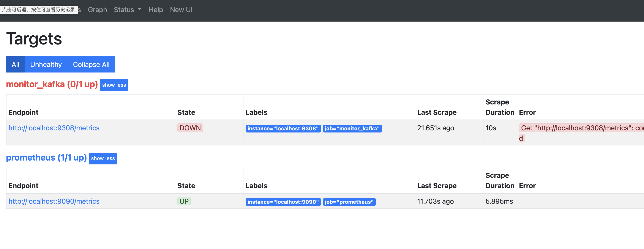This screenshot has height=249, width=644.
Task: Collapse prometheus group with show less
Action: [x=103, y=158]
